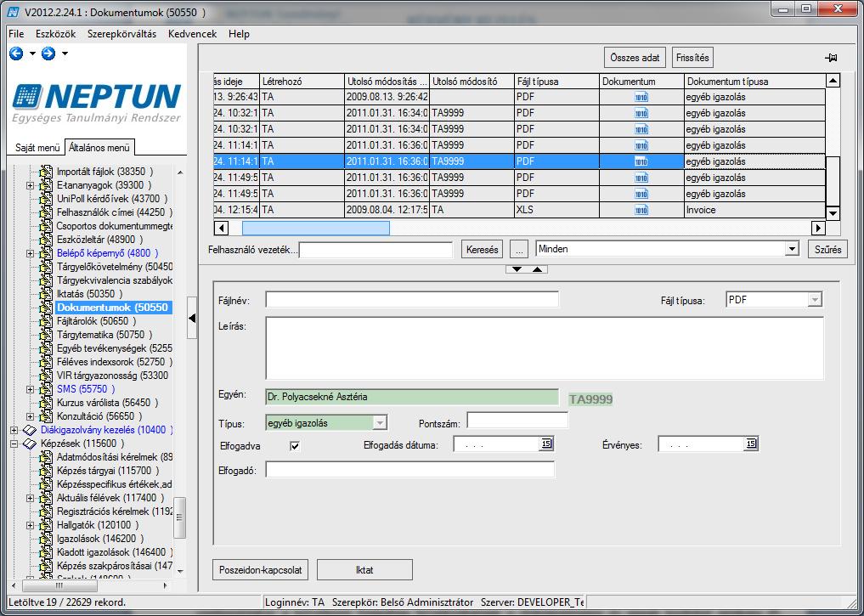The image size is (864, 616).
Task: Click the Diákigazolvány kezelés node icon
Action: click(30, 430)
